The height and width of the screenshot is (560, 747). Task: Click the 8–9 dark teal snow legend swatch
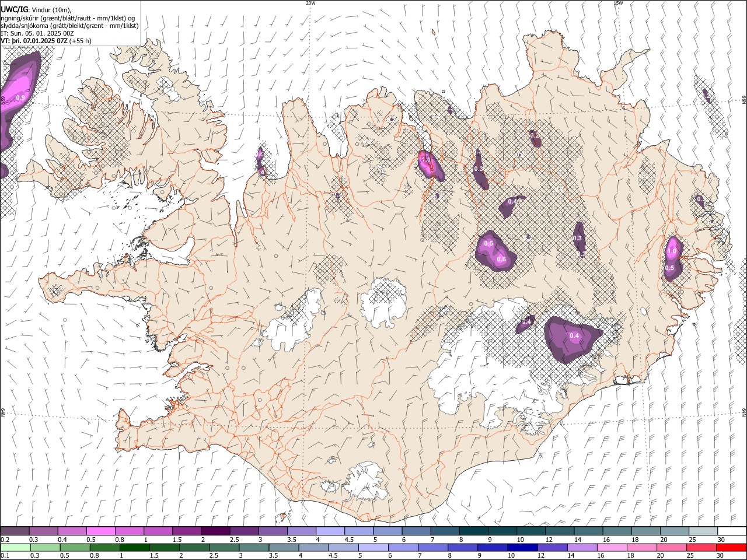(x=473, y=531)
